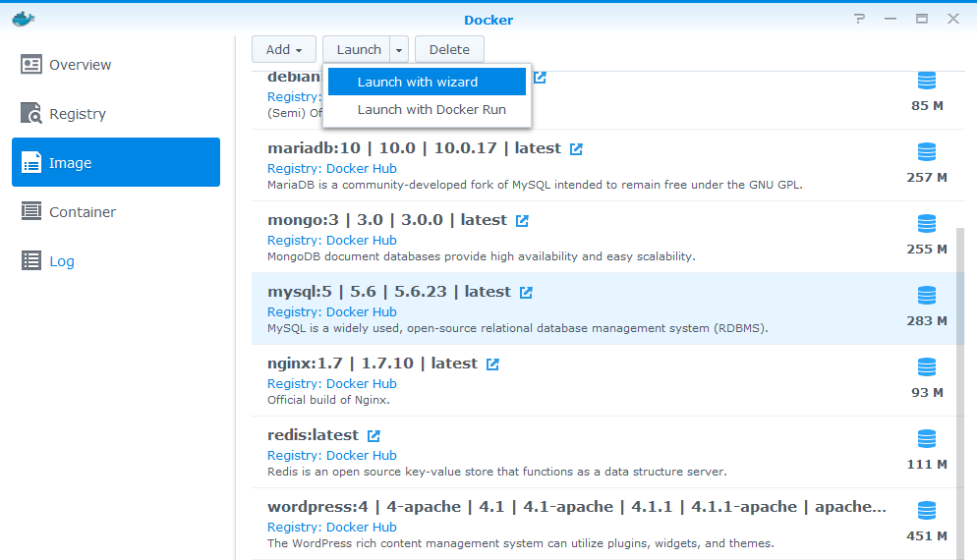Click 'Official build of Nginx.' text
Viewport: 977px width, 560px height.
click(x=328, y=399)
